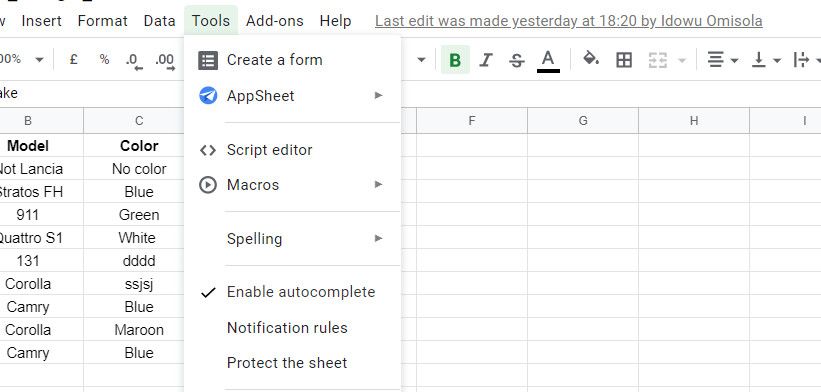
Task: Open vertical align dropdown
Action: pos(765,60)
